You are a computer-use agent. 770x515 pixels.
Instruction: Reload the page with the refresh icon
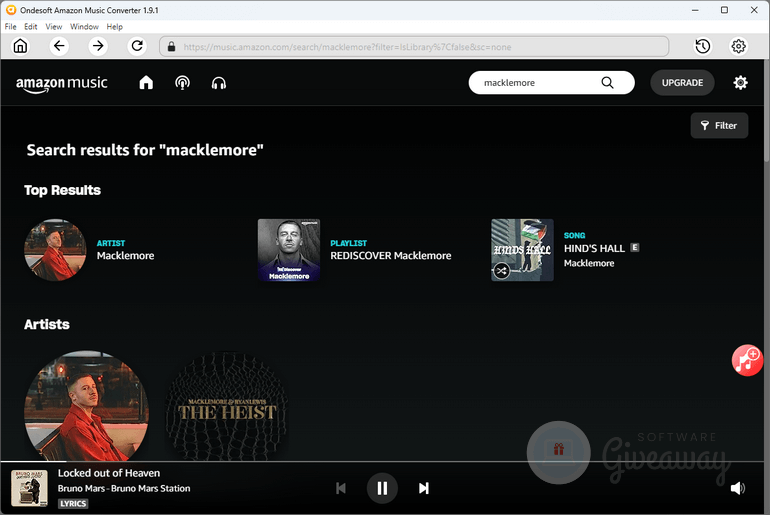[137, 46]
